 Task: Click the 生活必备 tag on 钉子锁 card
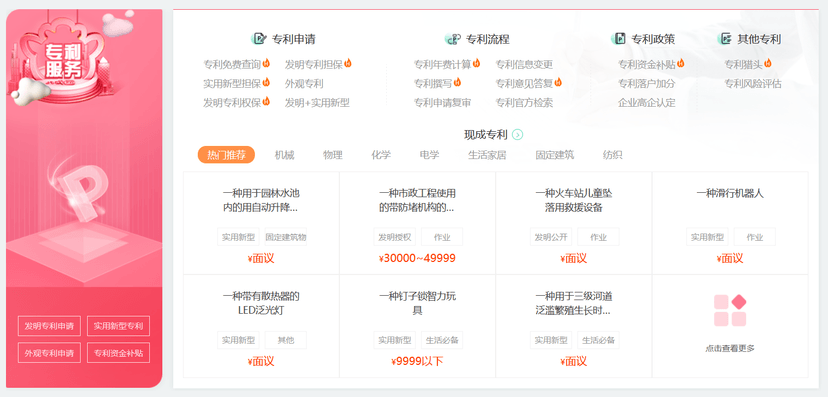(x=442, y=340)
